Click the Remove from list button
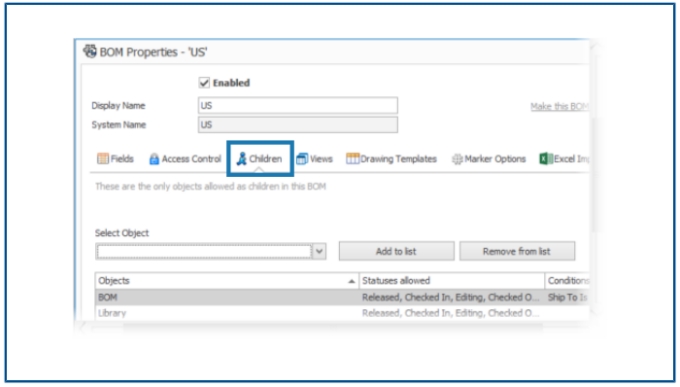This screenshot has width=680, height=387. (517, 251)
